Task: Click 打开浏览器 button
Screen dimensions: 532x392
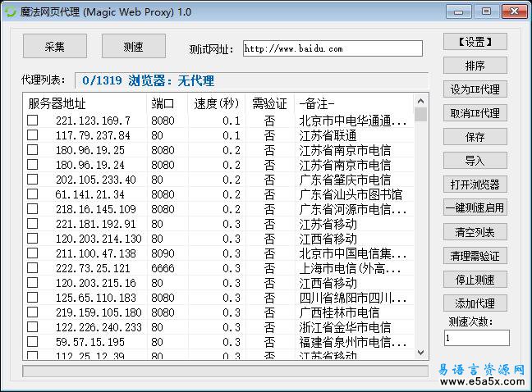Action: pos(475,185)
